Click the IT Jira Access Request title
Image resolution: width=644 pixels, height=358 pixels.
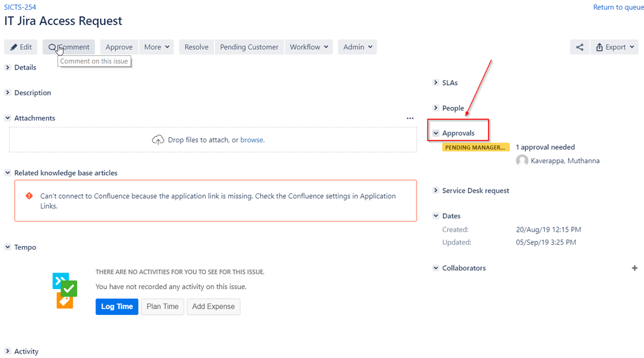tap(63, 21)
